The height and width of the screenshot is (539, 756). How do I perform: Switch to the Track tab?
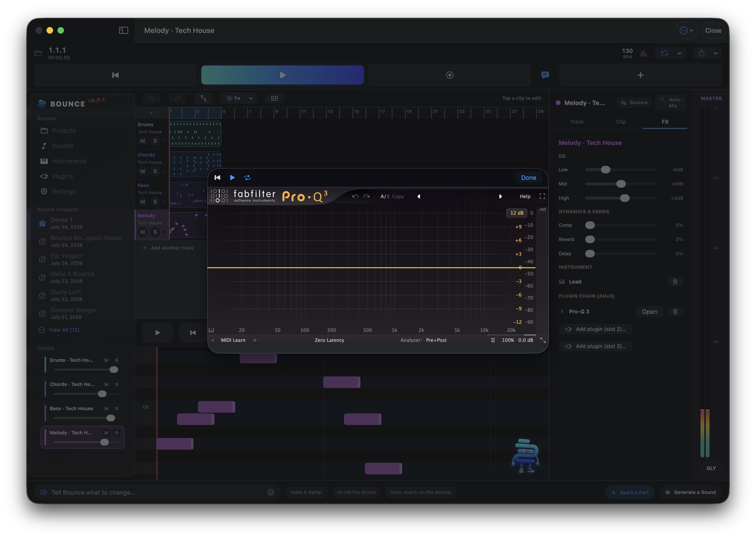pyautogui.click(x=576, y=122)
